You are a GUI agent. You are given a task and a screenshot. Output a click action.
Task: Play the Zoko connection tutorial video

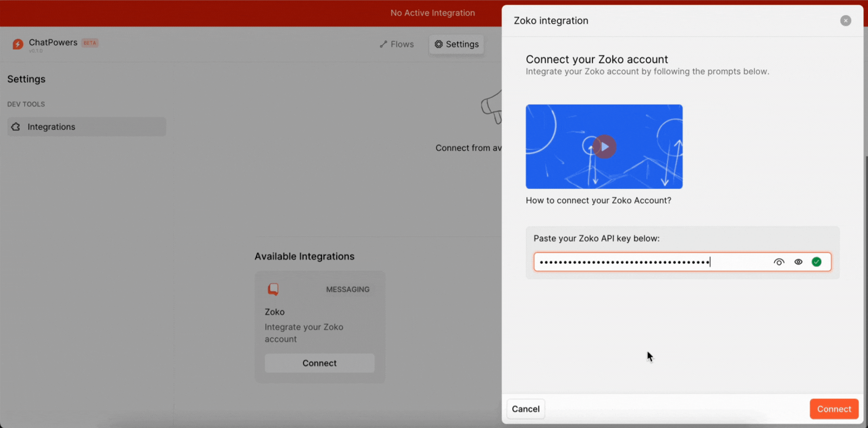(x=604, y=146)
